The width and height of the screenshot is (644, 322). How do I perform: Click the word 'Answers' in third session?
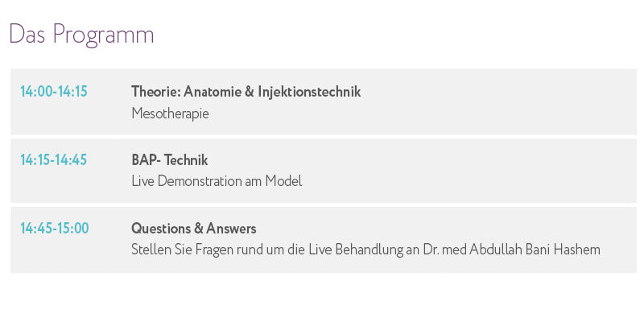(x=231, y=229)
